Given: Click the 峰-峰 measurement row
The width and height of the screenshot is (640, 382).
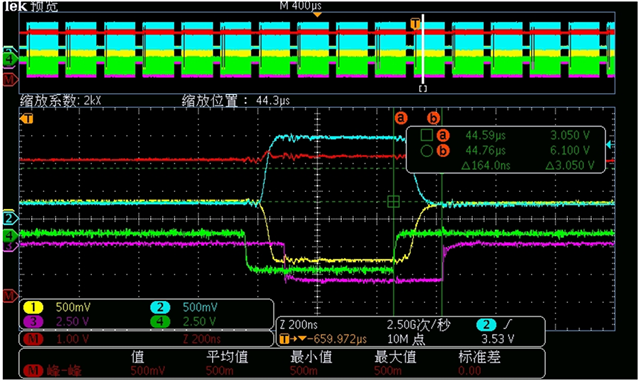Looking at the screenshot, I should pos(282,371).
